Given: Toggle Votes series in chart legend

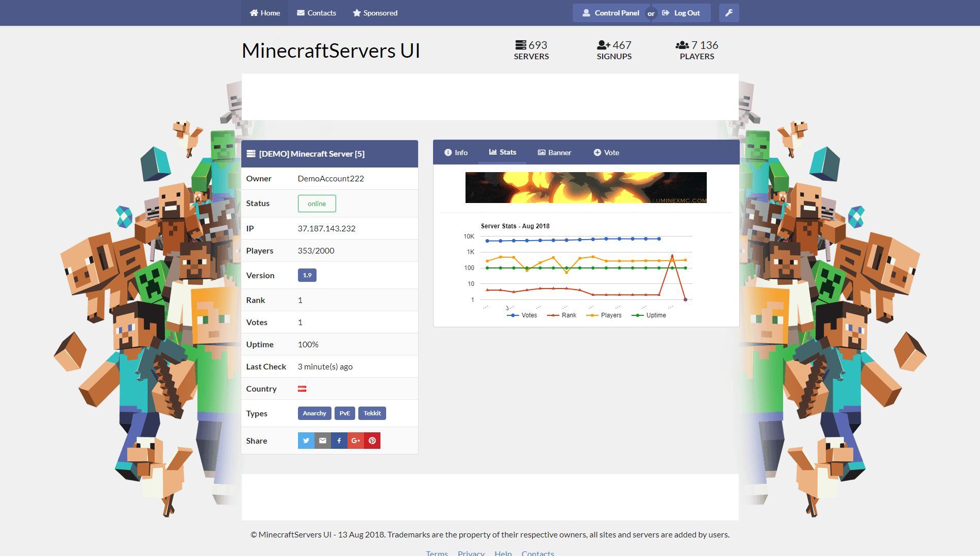Looking at the screenshot, I should tap(522, 315).
